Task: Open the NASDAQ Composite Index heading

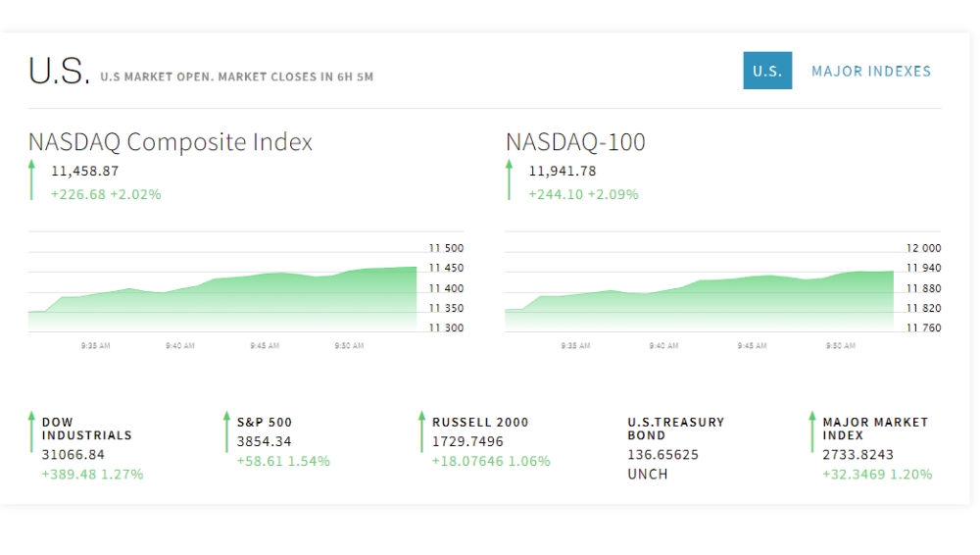Action: (170, 142)
